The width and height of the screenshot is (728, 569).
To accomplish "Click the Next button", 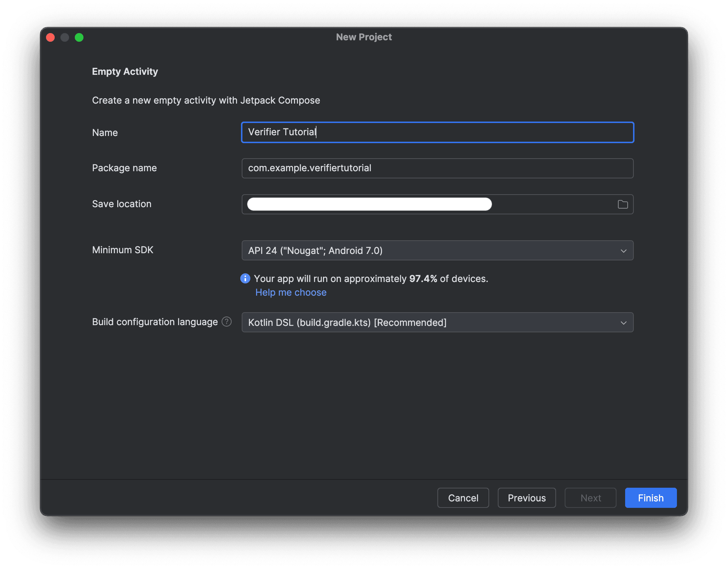I will point(590,498).
